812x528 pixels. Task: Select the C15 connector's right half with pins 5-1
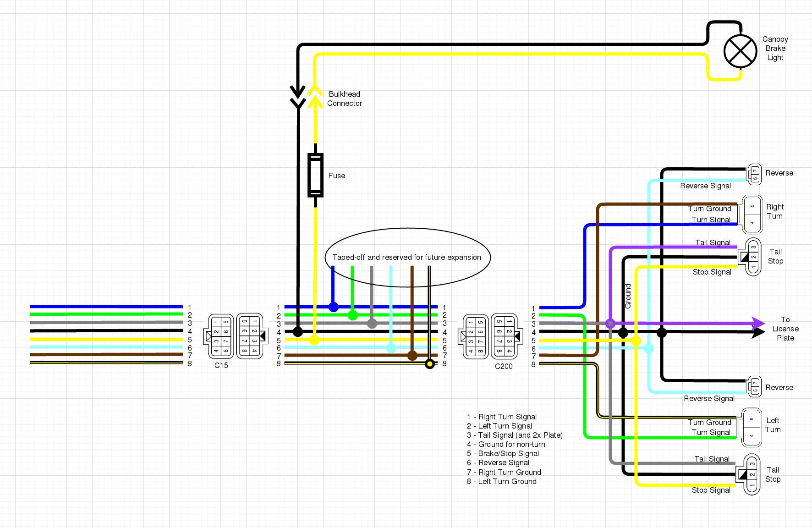251,336
